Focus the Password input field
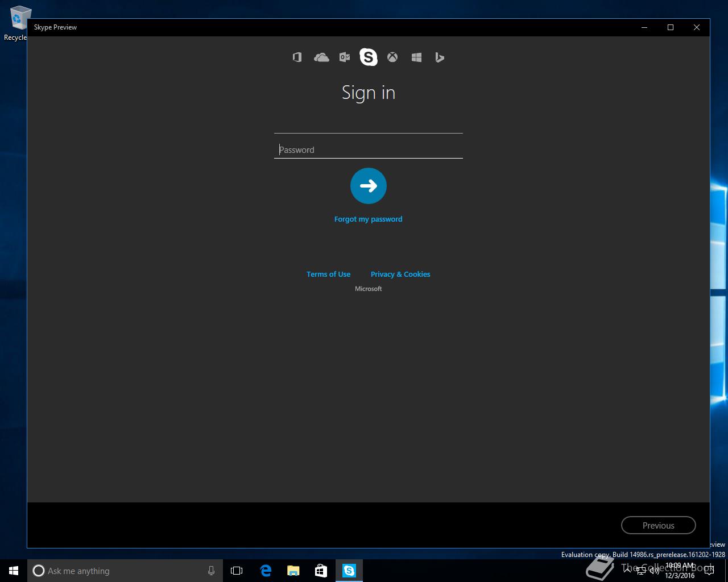 point(369,150)
